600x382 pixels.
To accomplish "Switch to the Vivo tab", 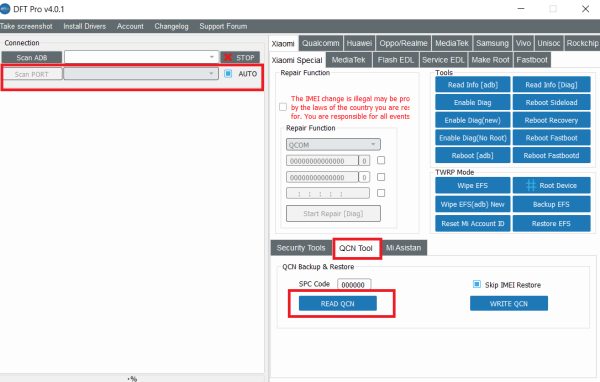I will [x=523, y=43].
